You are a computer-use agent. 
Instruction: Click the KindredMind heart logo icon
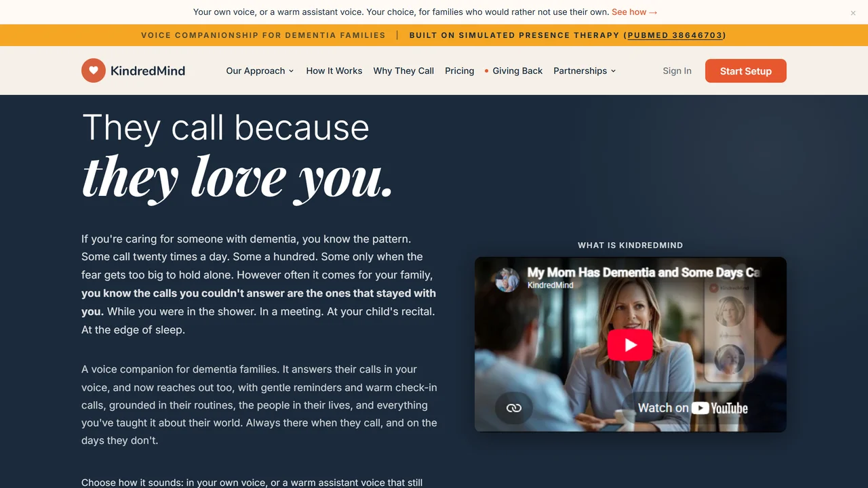coord(94,70)
